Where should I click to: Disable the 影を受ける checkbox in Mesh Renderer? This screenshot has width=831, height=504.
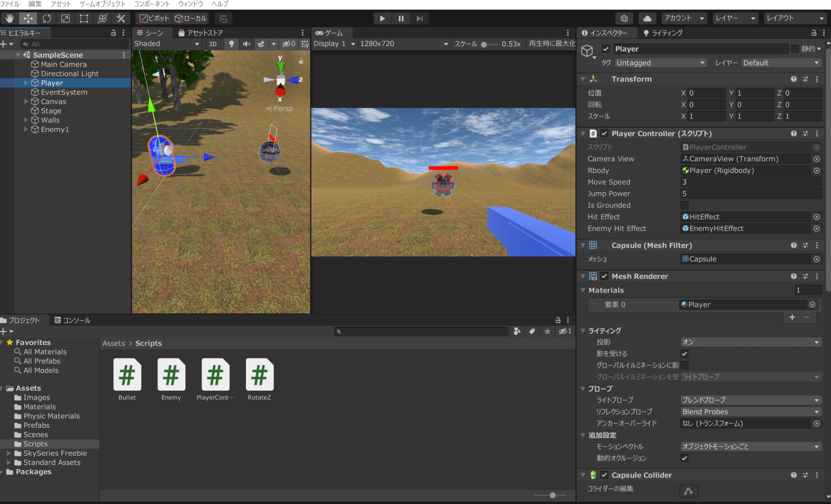(685, 354)
